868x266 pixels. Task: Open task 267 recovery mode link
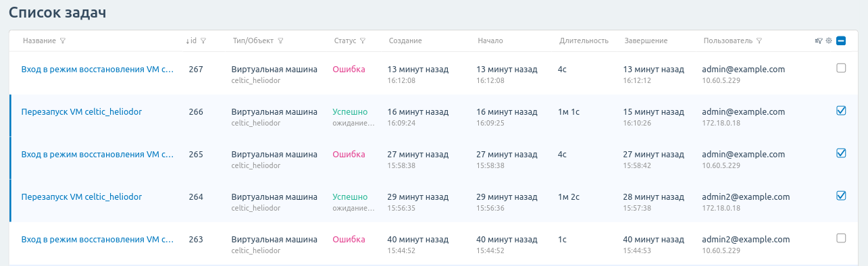(97, 69)
